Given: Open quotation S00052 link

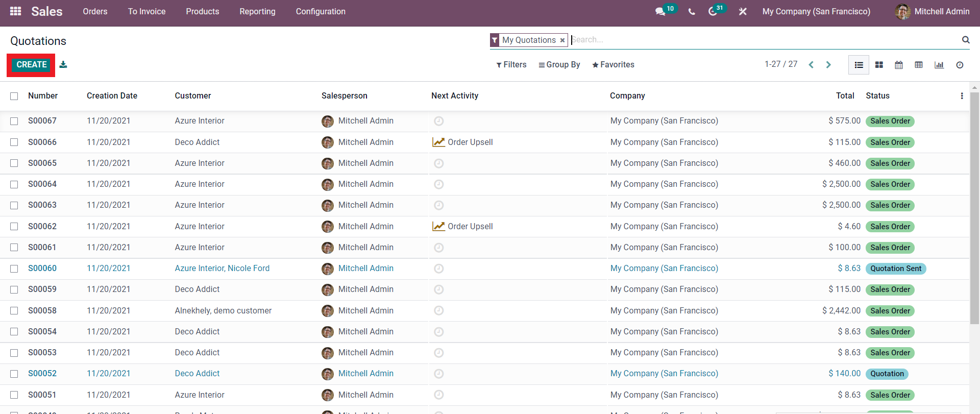Looking at the screenshot, I should (42, 374).
